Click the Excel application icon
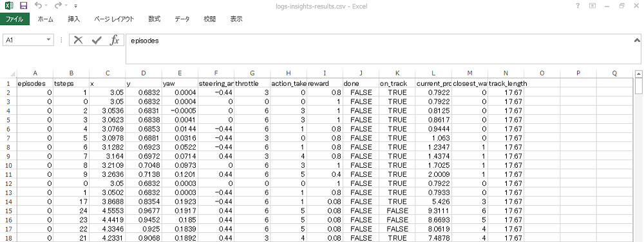 (9, 6)
